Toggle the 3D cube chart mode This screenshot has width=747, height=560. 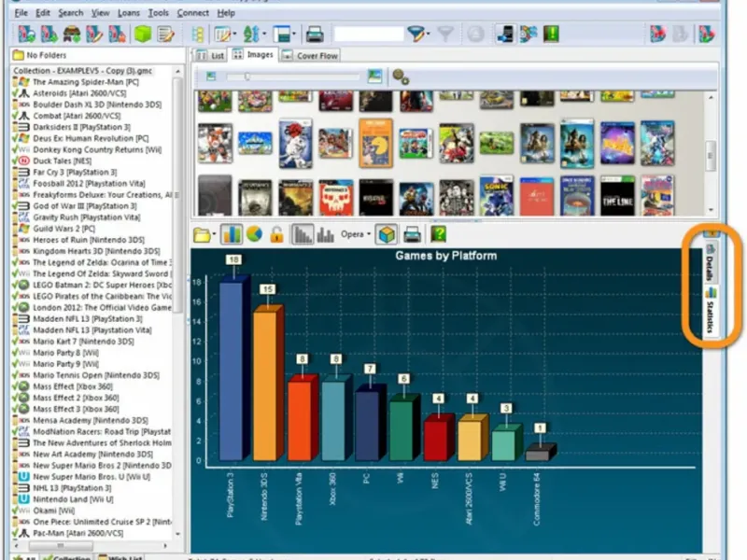coord(387,234)
